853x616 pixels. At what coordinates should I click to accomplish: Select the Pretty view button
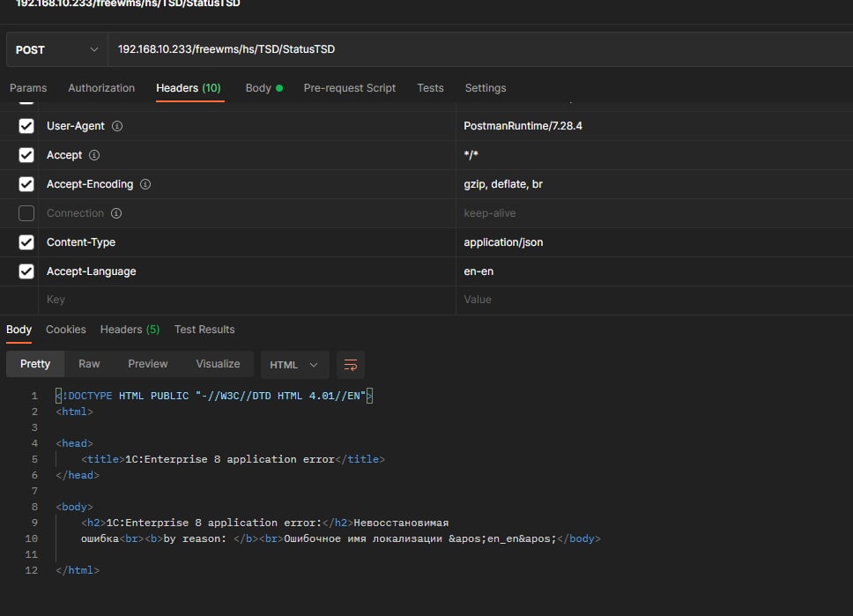tap(35, 364)
